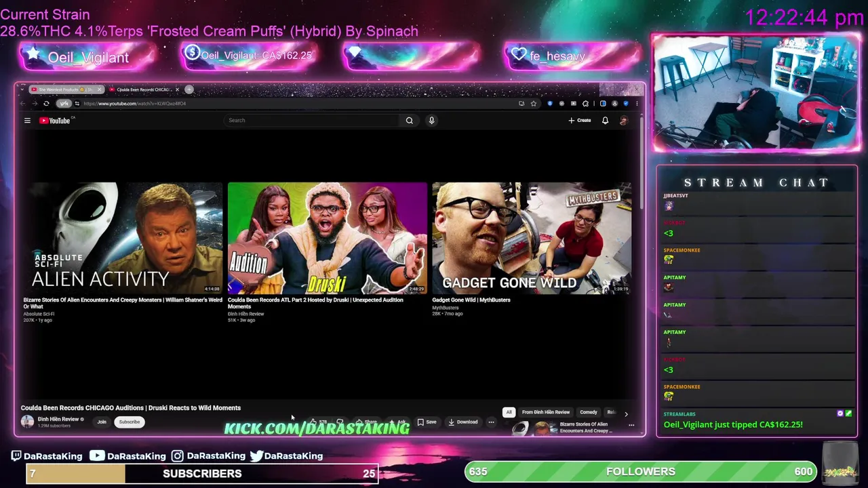Open the Alien Activity video thumbnail
Image resolution: width=868 pixels, height=488 pixels.
tap(123, 238)
